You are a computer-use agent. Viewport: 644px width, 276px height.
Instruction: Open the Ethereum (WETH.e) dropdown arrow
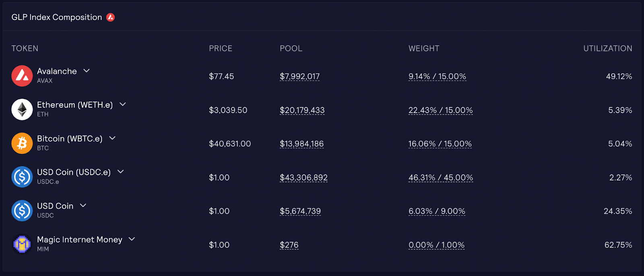123,104
